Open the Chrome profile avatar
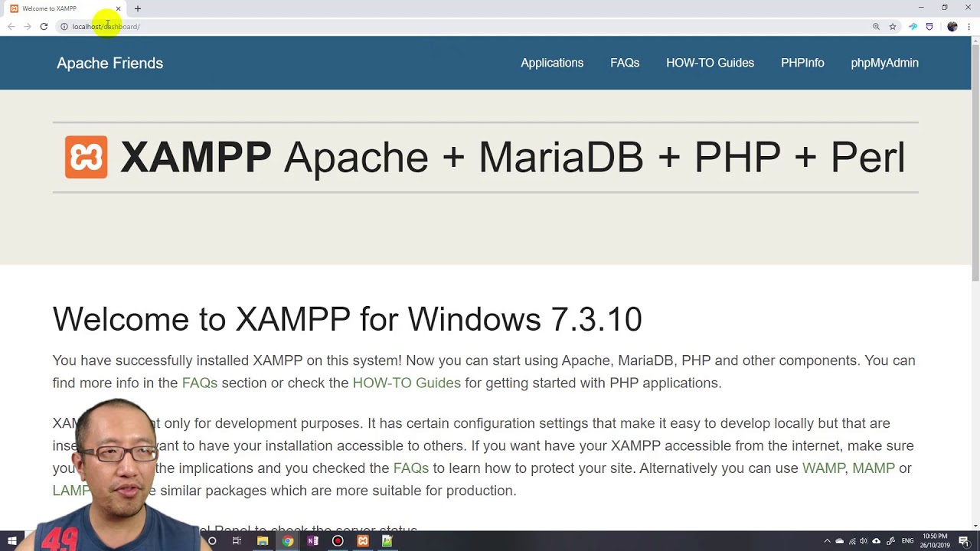 (x=952, y=27)
